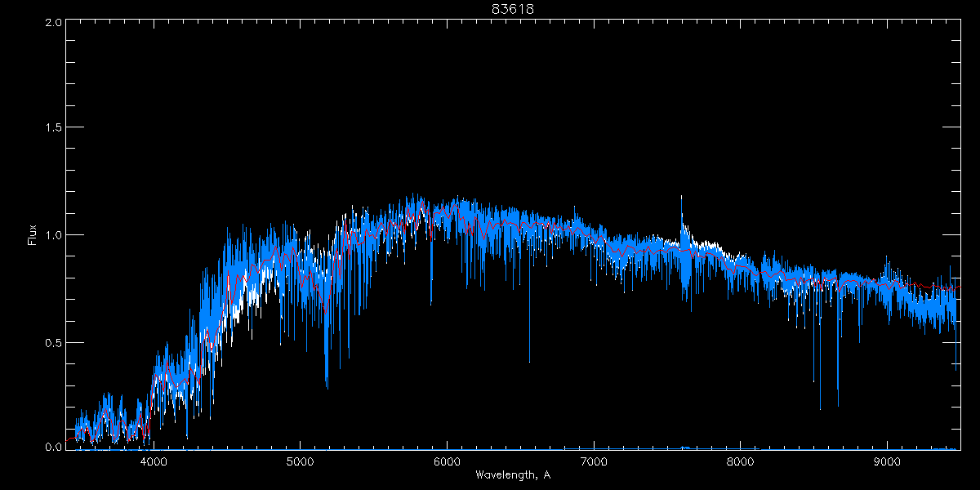
Task: Select the 8000 wavelength tick label
Action: [740, 462]
